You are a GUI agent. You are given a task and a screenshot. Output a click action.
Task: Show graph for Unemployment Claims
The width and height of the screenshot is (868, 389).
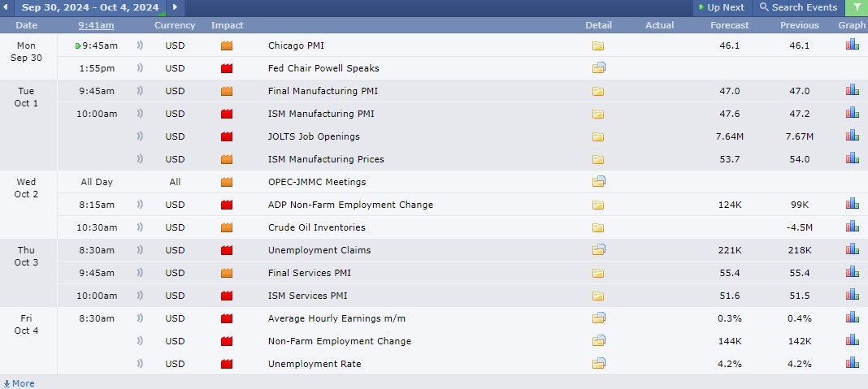coord(853,249)
